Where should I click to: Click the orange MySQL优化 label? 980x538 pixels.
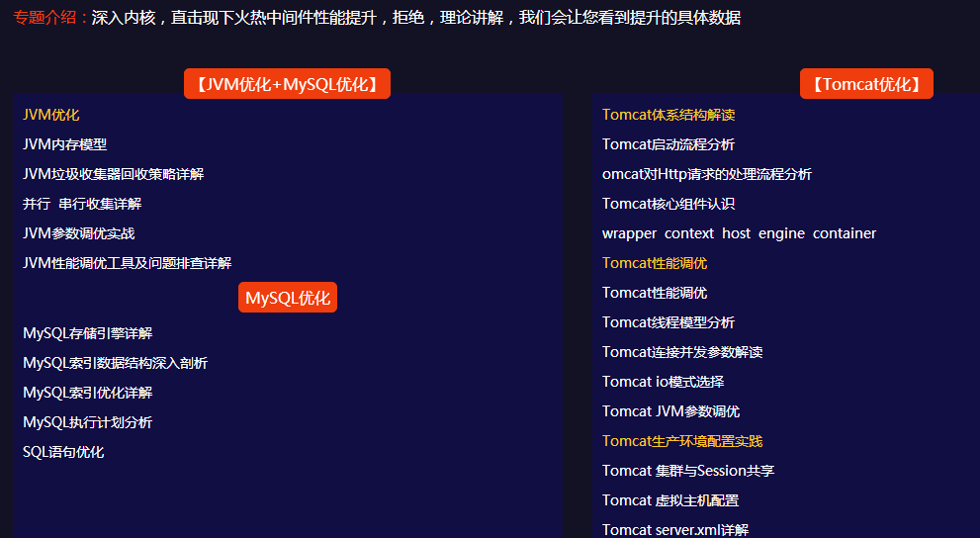point(288,298)
